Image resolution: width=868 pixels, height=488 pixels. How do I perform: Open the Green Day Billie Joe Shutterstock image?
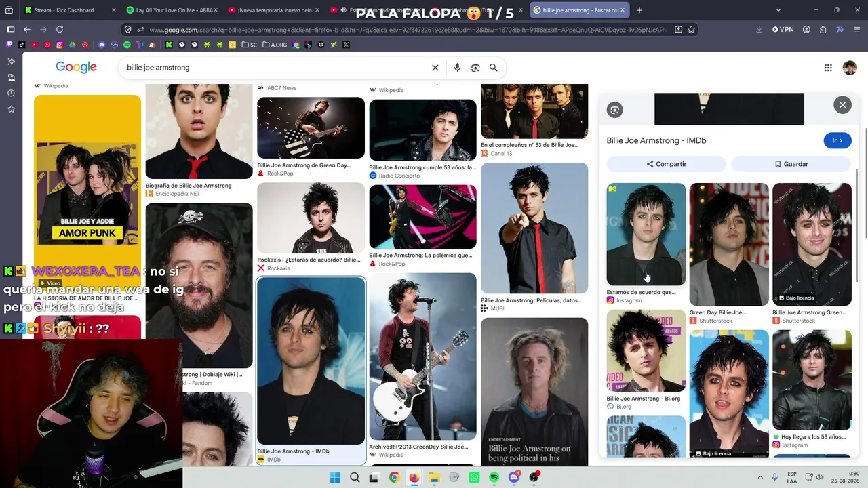(x=729, y=244)
